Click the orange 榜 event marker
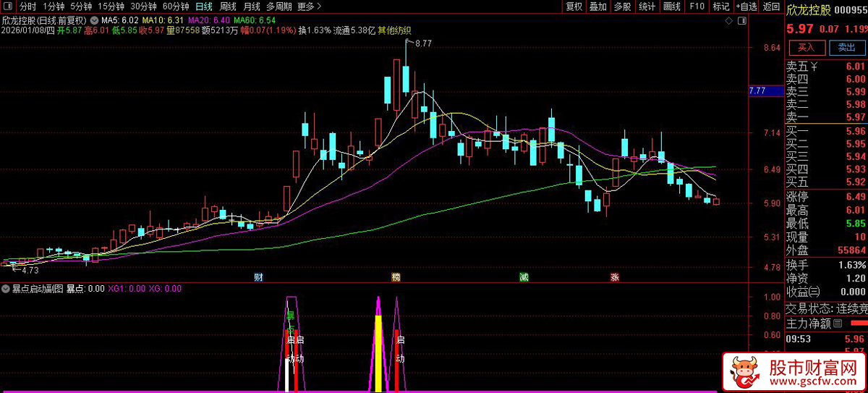 tap(395, 277)
